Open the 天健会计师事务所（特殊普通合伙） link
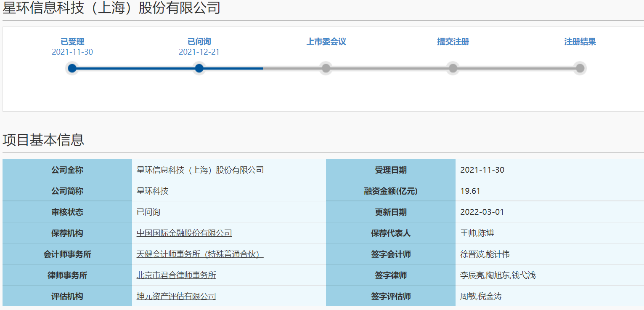Image resolution: width=644 pixels, height=310 pixels. tap(200, 254)
